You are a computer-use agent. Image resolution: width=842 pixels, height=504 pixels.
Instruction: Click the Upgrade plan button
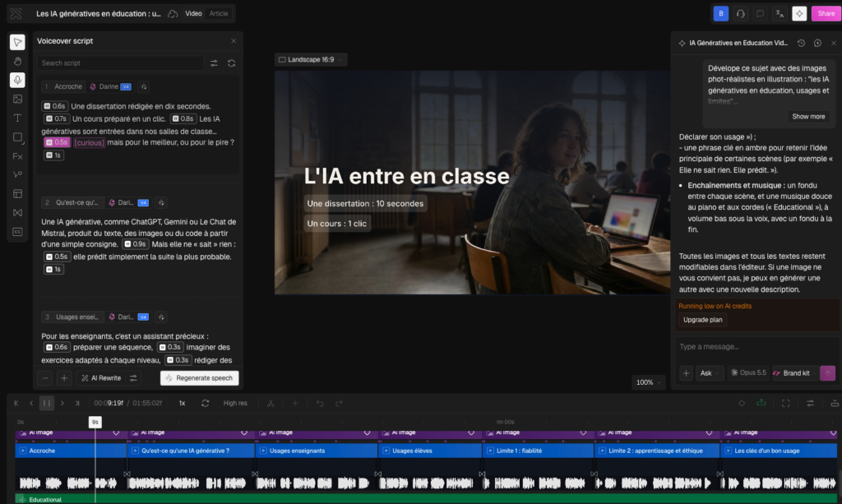click(x=702, y=320)
